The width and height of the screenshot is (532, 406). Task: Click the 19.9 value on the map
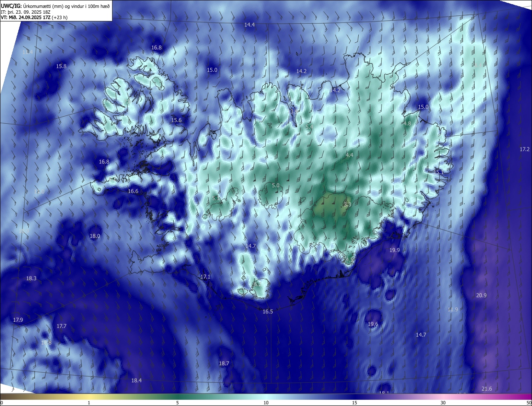pos(394,250)
